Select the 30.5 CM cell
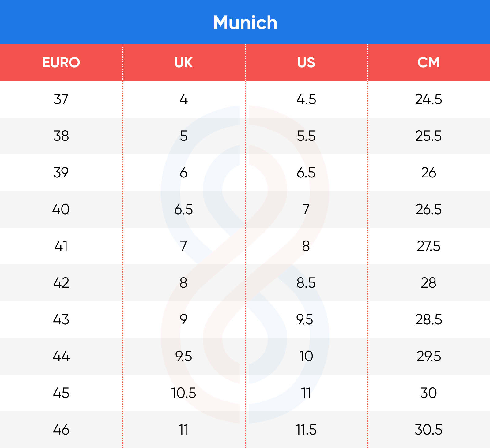490x448 pixels. pos(428,430)
